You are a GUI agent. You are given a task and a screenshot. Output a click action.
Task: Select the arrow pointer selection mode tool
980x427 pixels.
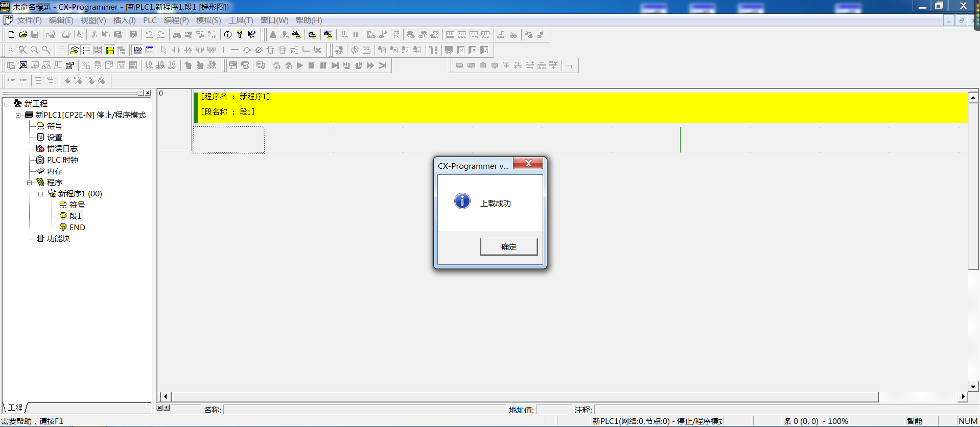click(x=164, y=50)
